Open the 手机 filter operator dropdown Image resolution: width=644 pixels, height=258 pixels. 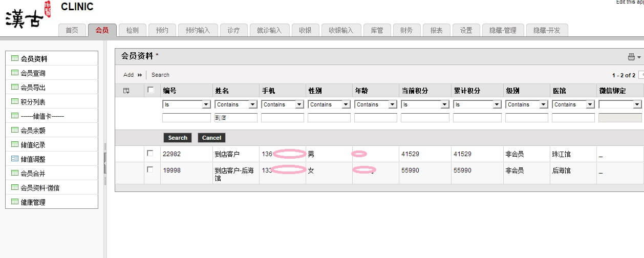pos(283,104)
